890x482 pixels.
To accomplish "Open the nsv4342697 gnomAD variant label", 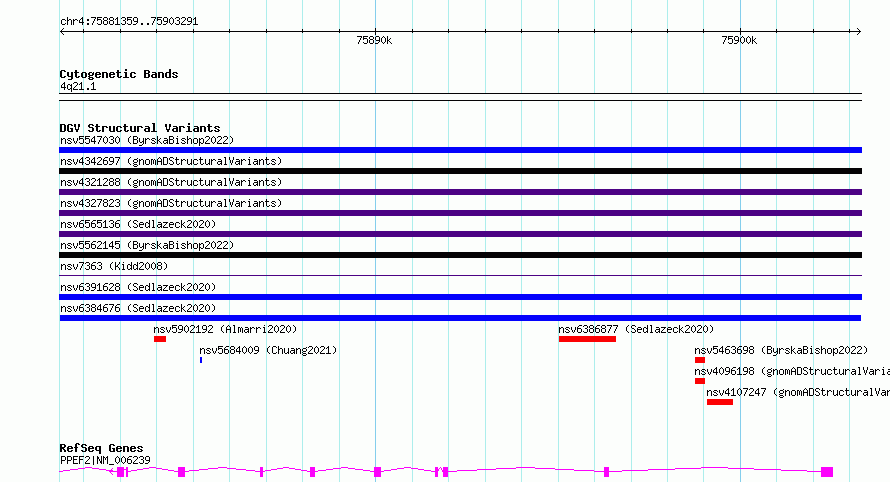I will [x=171, y=161].
